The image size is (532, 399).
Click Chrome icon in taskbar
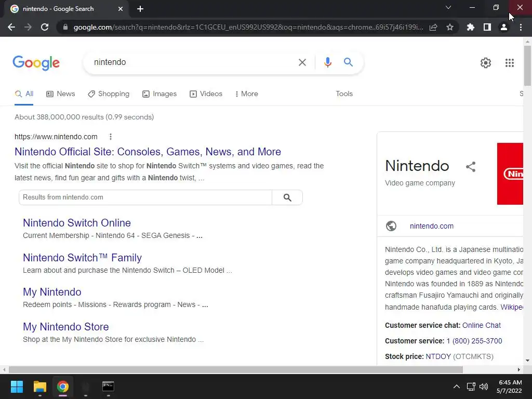(x=63, y=387)
